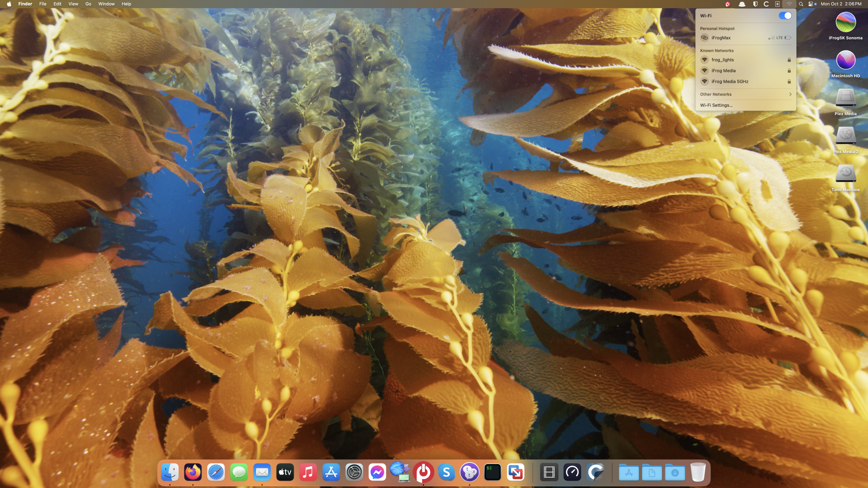The image size is (868, 488).
Task: Open Terminal in the Dock
Action: (x=493, y=472)
